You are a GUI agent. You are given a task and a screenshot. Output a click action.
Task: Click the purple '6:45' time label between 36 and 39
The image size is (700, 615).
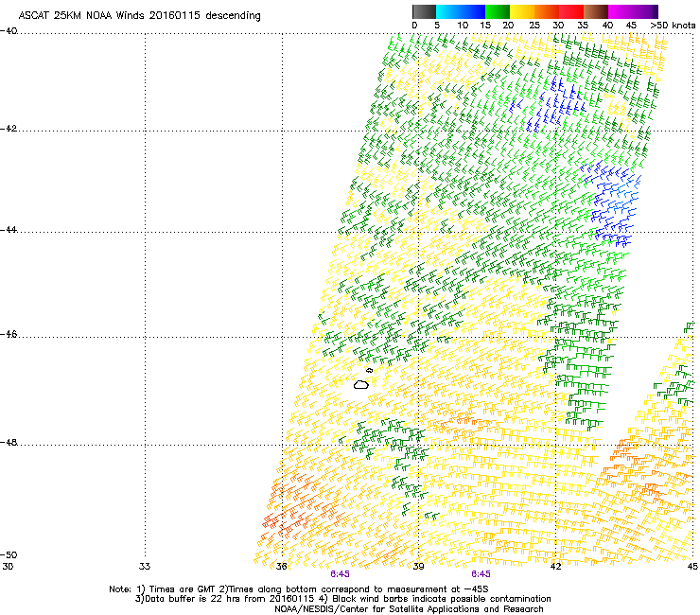[x=341, y=574]
